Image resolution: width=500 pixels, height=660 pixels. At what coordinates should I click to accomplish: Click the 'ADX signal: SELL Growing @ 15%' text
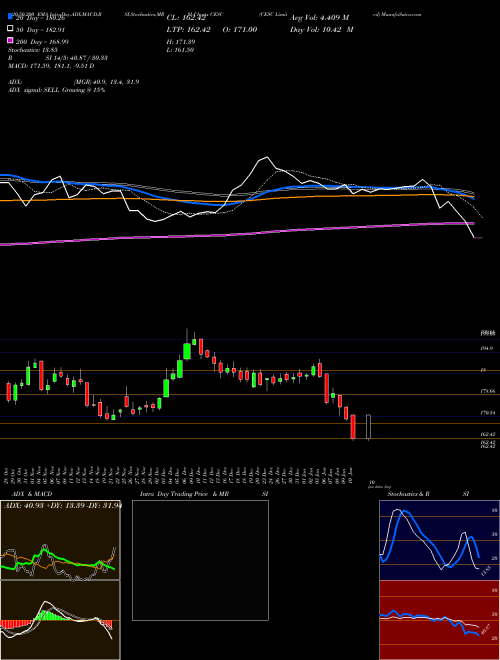56,90
